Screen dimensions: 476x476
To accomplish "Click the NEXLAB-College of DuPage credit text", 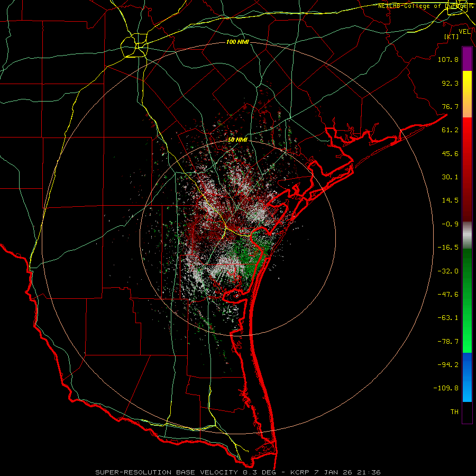I will (425, 6).
